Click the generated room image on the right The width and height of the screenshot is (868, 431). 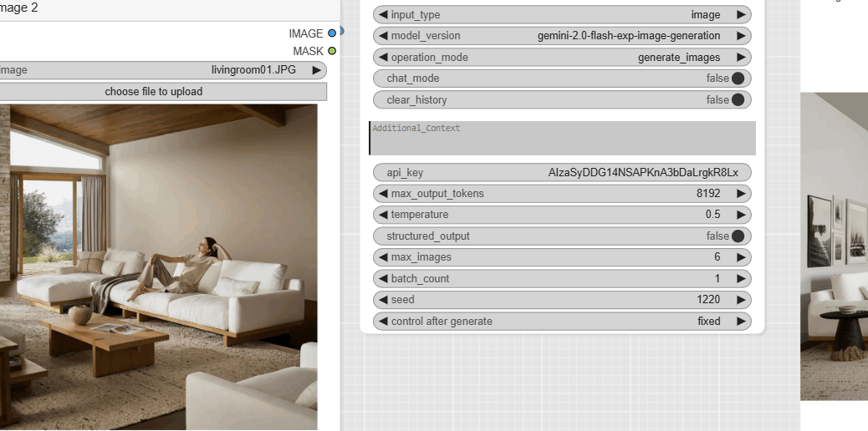[835, 246]
